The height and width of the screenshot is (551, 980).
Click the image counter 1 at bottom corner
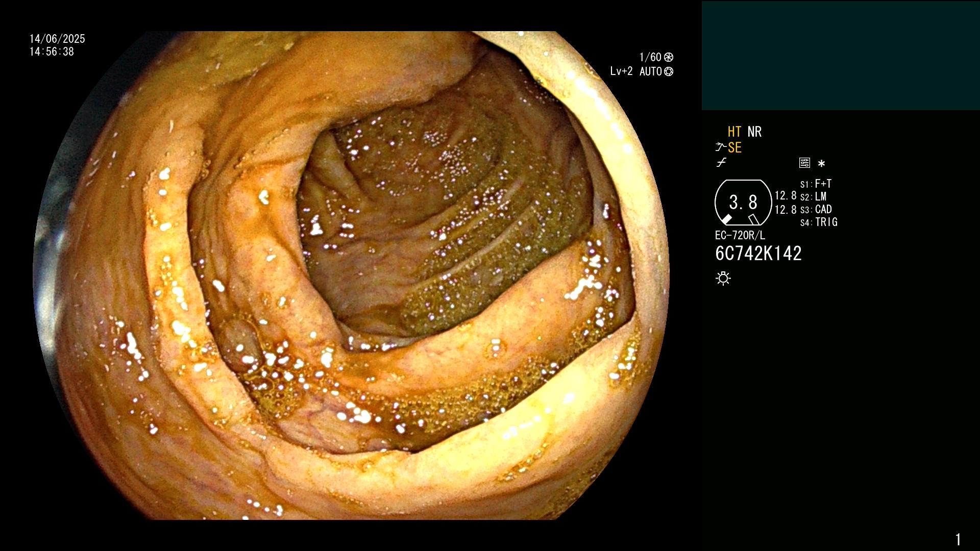[958, 539]
